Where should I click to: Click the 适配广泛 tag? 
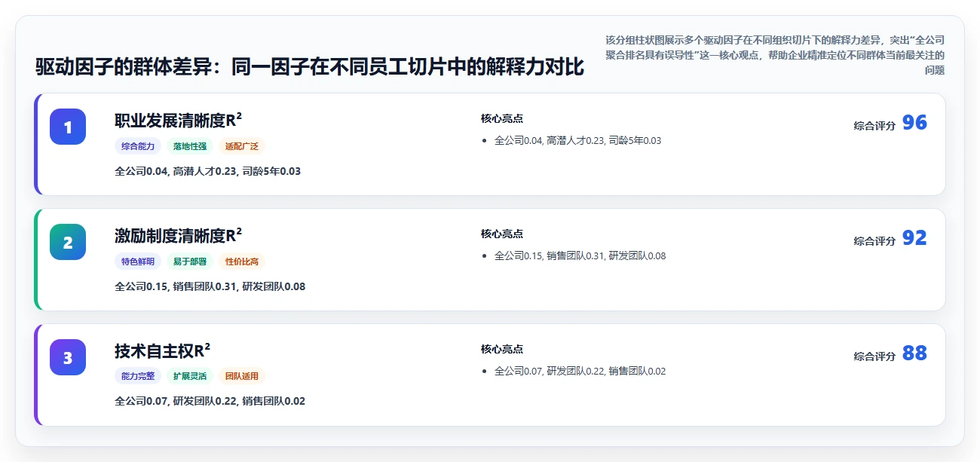242,146
